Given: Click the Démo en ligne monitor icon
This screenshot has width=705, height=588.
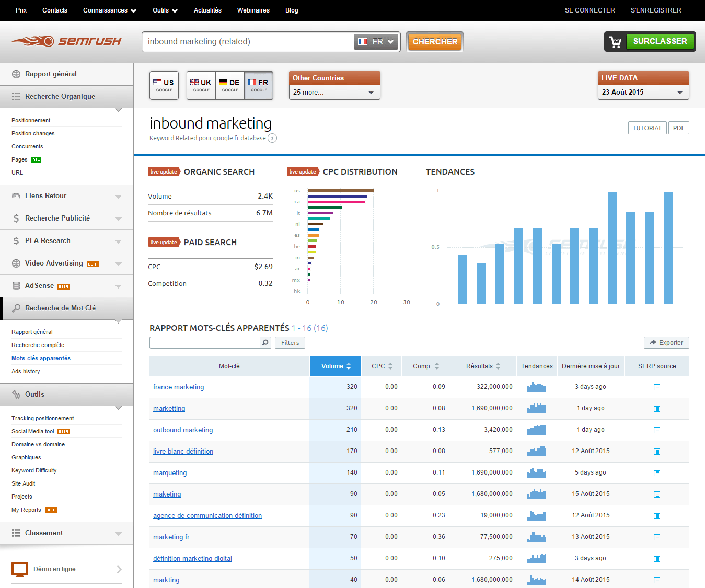Looking at the screenshot, I should tap(20, 569).
